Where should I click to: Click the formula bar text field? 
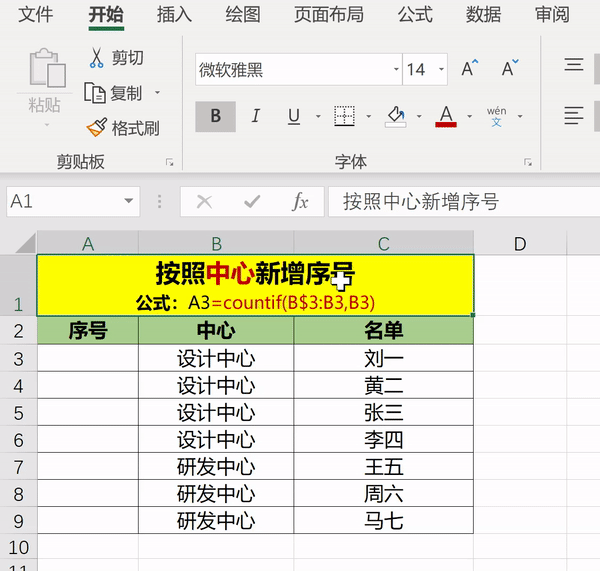click(464, 201)
